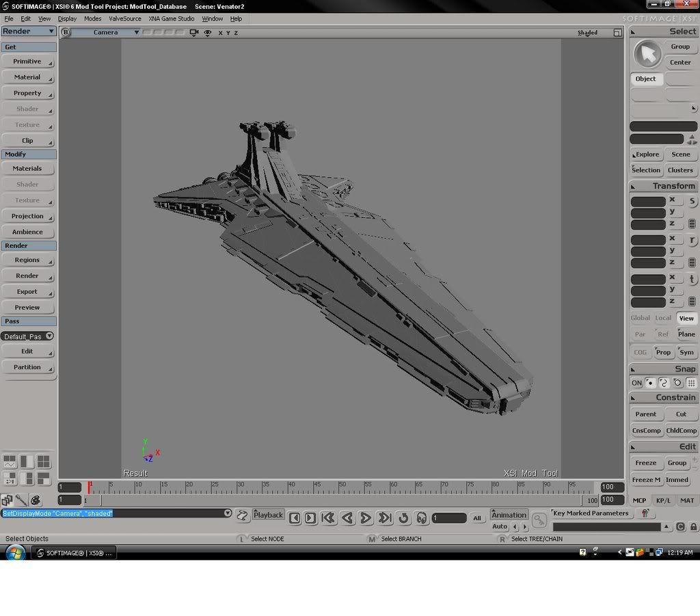The height and width of the screenshot is (616, 700).
Task: Click the previous frame step button
Action: (x=295, y=518)
